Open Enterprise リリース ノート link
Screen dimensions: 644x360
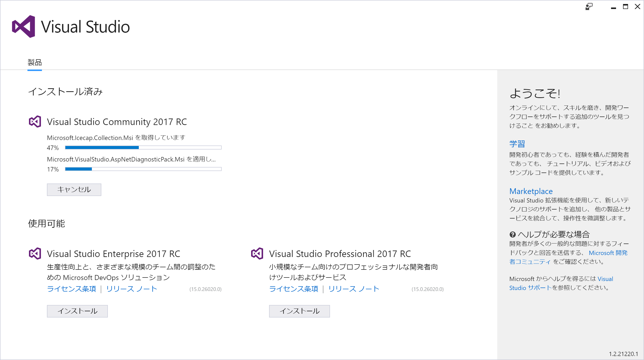pyautogui.click(x=132, y=289)
